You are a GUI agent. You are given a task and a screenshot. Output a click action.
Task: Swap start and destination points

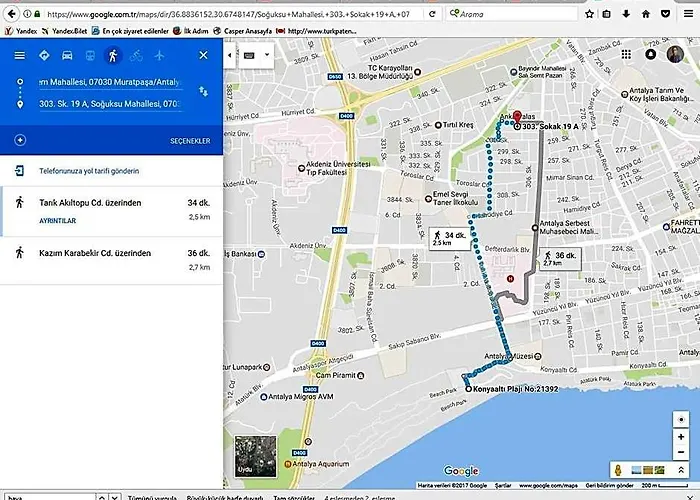(203, 92)
